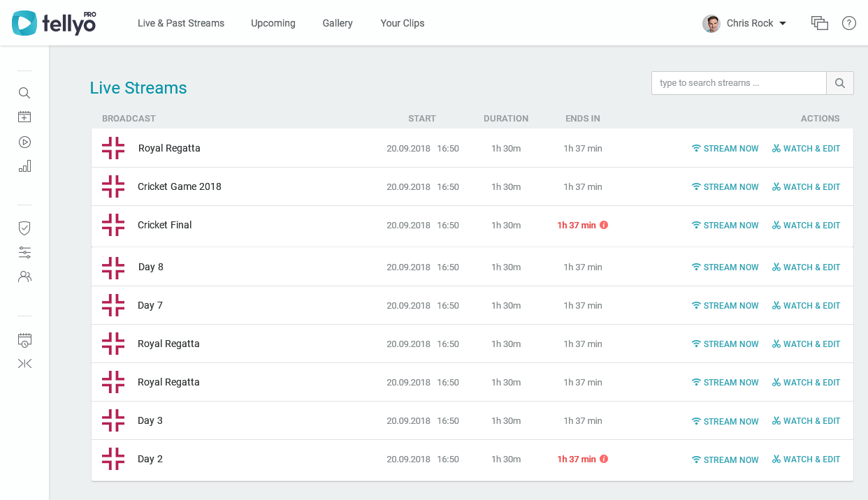Select the users icon in the sidebar
Viewport: 868px width, 500px height.
click(24, 276)
